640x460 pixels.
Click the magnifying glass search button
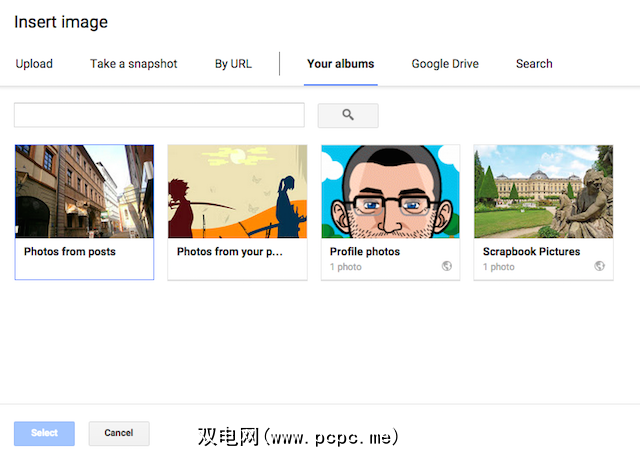[348, 115]
